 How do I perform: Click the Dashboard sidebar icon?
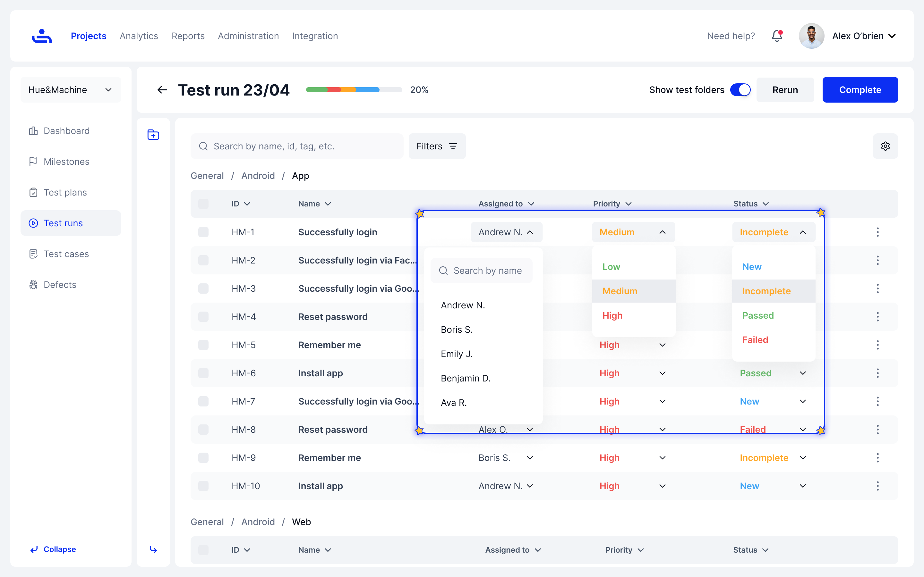pos(33,131)
